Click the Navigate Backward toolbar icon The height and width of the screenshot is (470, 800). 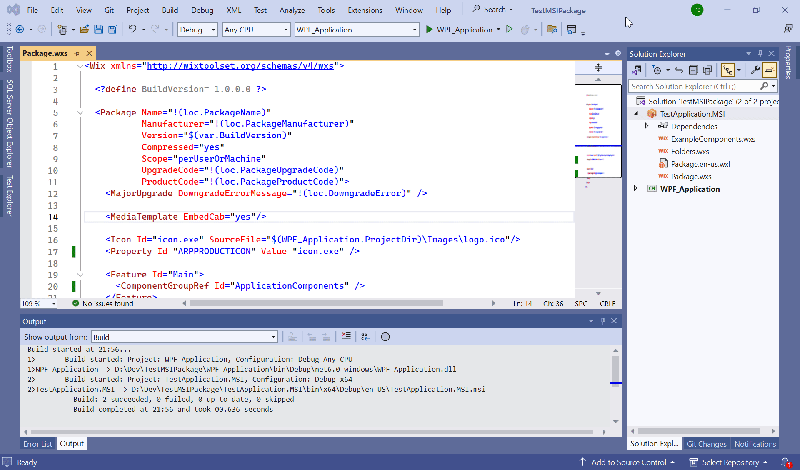[20, 30]
